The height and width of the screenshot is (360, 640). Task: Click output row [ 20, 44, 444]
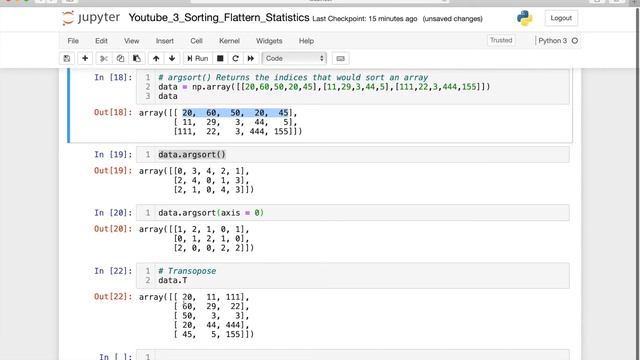211,325
